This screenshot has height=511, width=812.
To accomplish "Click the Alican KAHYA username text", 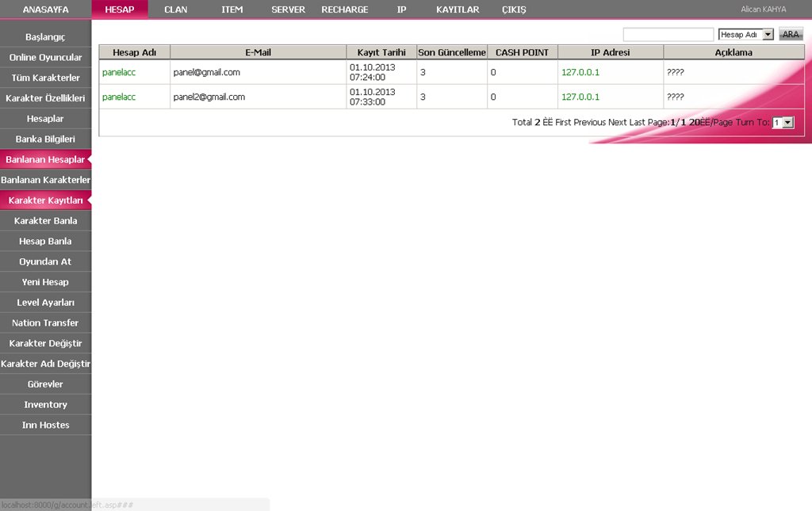I will (x=764, y=10).
